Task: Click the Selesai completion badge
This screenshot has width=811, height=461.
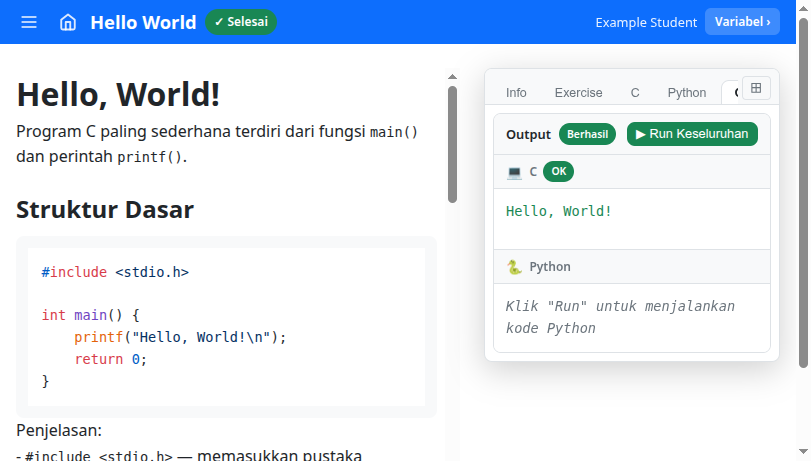Action: (x=241, y=22)
